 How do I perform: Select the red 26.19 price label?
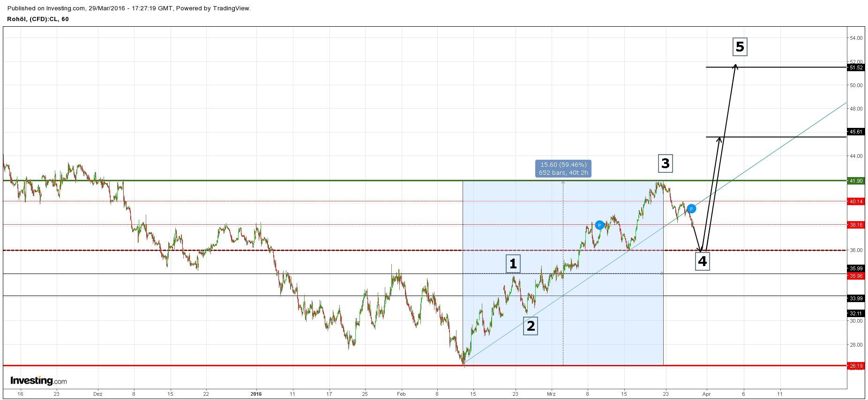coord(856,366)
